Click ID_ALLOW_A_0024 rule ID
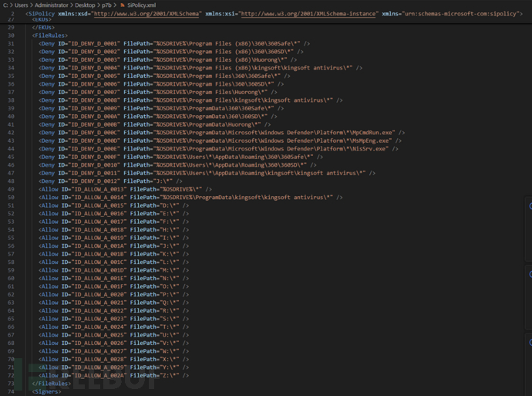This screenshot has width=532, height=396. (97, 327)
